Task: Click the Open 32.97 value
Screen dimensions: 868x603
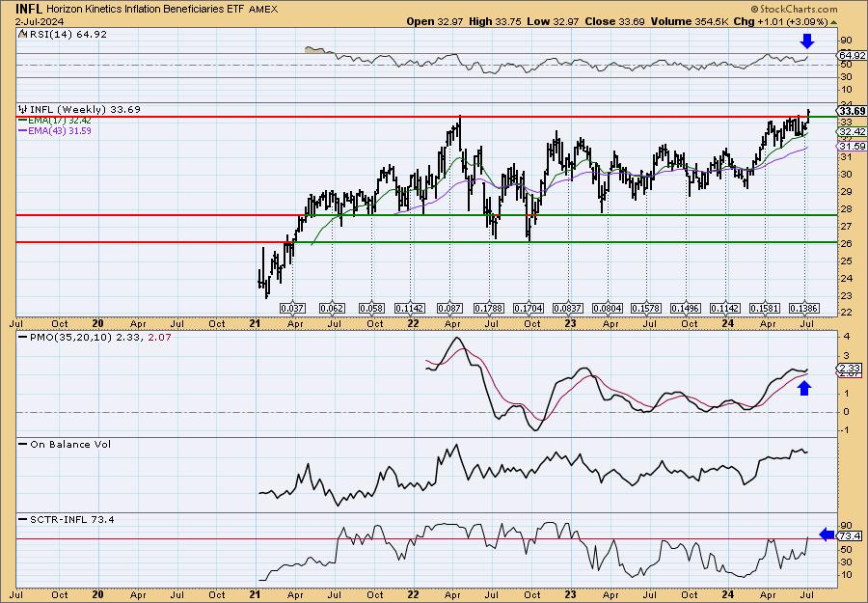Action: tap(435, 21)
